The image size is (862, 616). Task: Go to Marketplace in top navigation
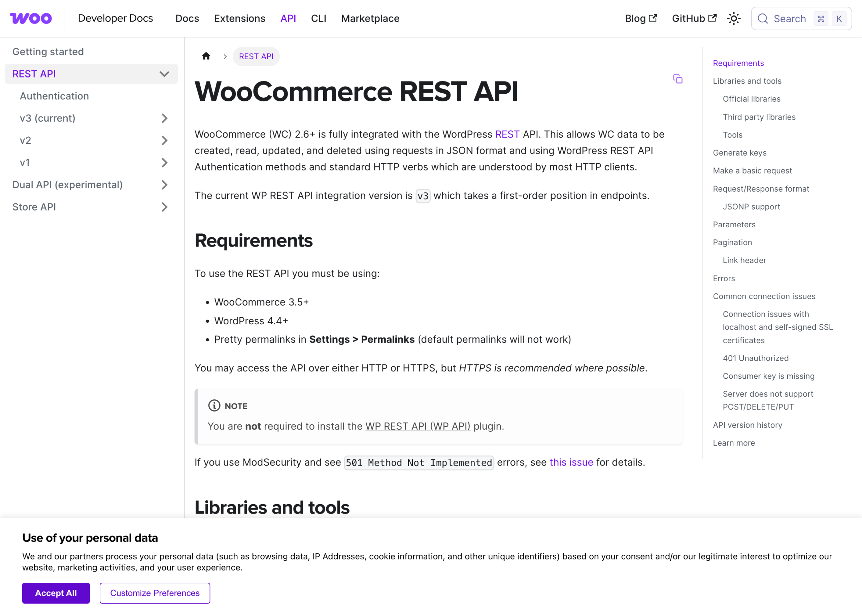pos(370,18)
